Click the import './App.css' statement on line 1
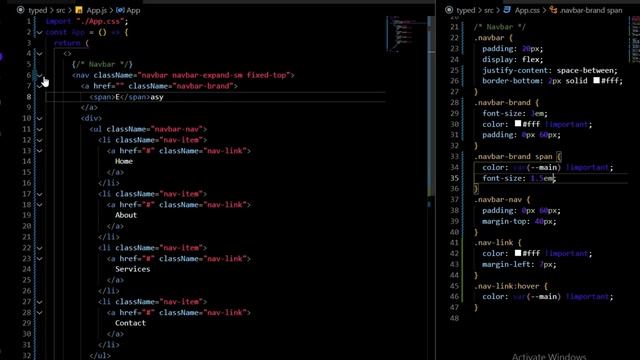The width and height of the screenshot is (640, 360). [x=87, y=21]
